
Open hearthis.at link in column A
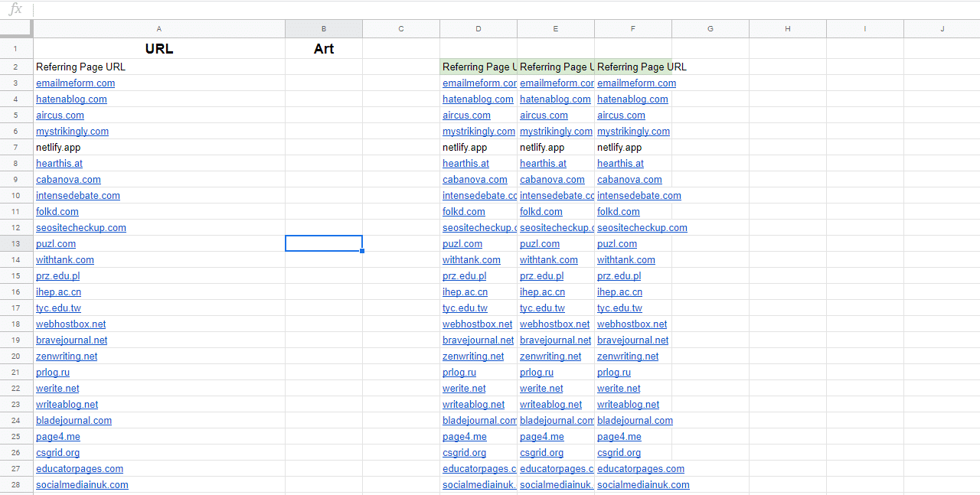coord(59,163)
